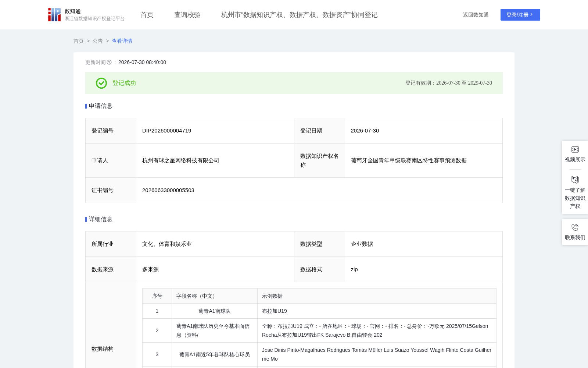The width and height of the screenshot is (588, 368).
Task: Click the 数据类型 label cell
Action: coord(319,244)
